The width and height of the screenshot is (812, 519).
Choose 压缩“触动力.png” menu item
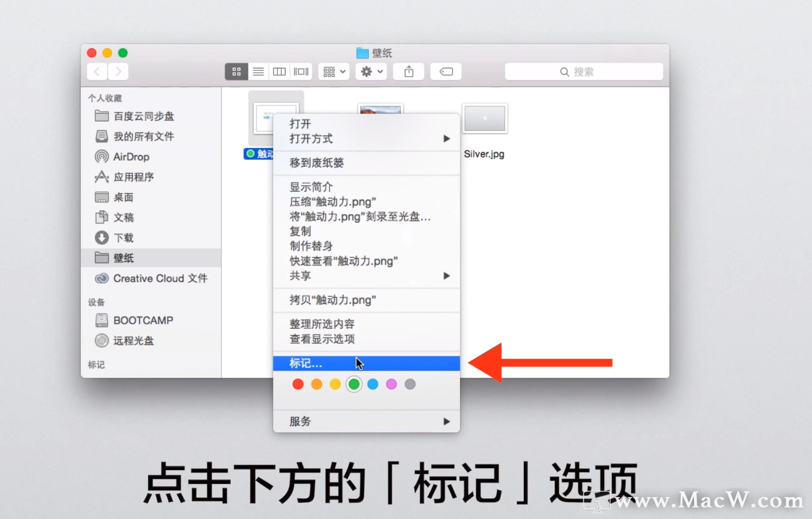tap(366, 201)
